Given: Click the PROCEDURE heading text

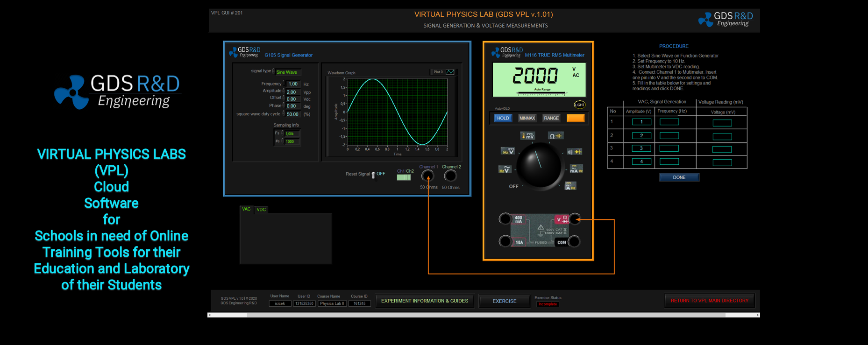Looking at the screenshot, I should coord(674,46).
